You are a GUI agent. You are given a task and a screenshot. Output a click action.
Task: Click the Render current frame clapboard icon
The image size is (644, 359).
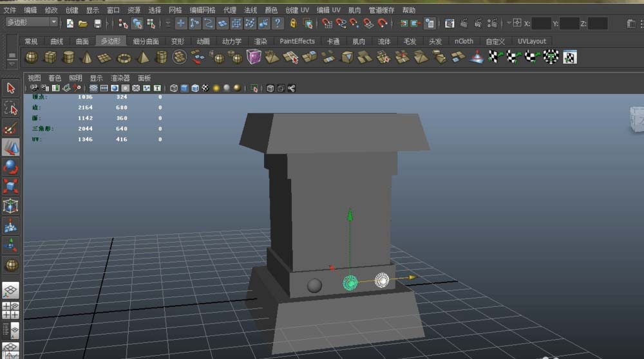pos(464,23)
